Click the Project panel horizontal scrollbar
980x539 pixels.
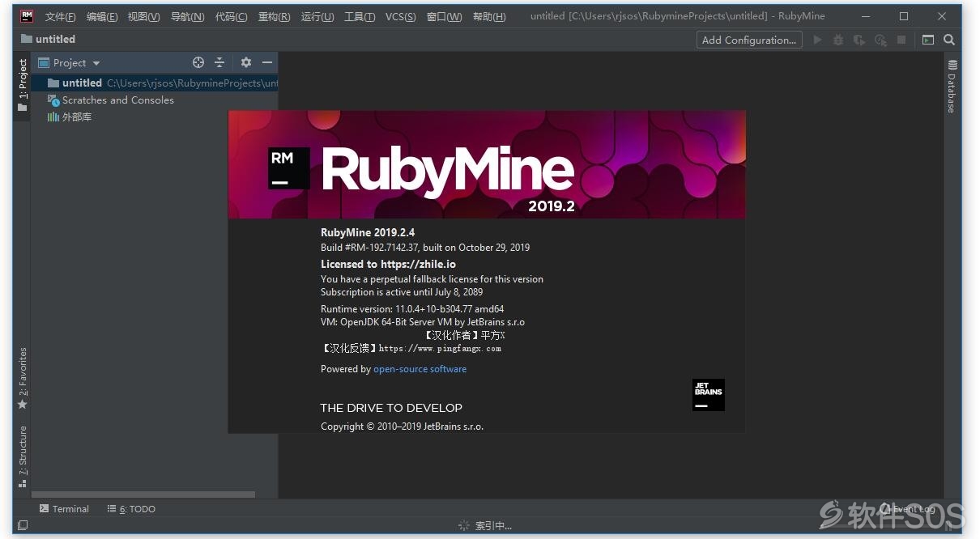tap(143, 494)
